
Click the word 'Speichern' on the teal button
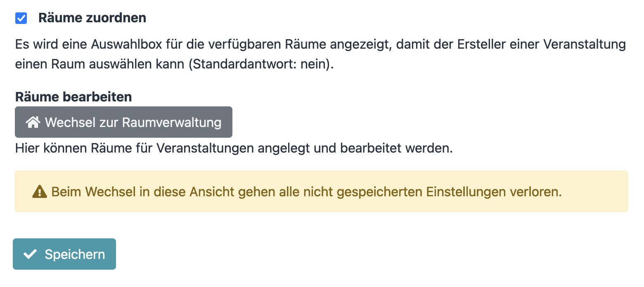click(75, 254)
